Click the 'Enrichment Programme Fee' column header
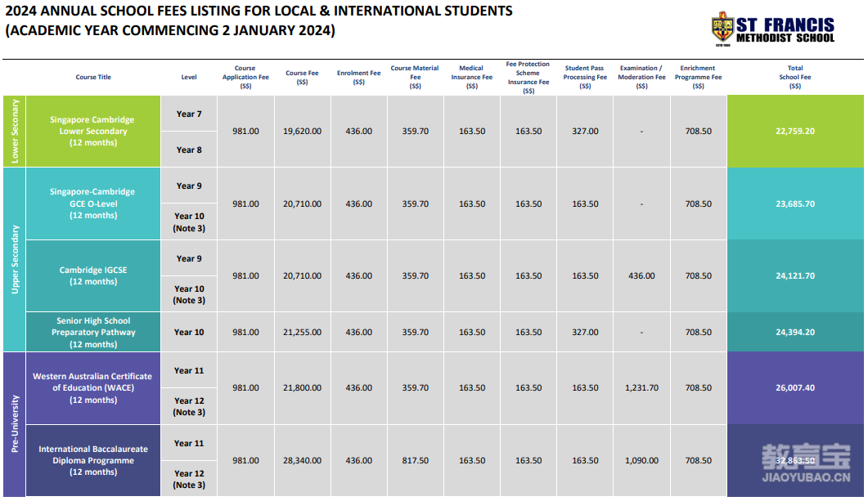 (698, 78)
